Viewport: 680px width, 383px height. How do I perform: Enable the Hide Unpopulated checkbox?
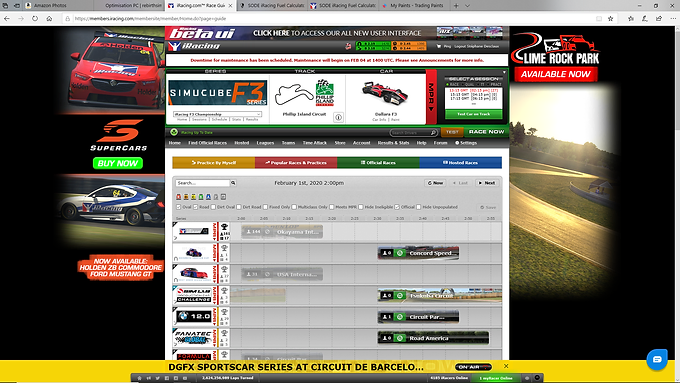point(418,207)
